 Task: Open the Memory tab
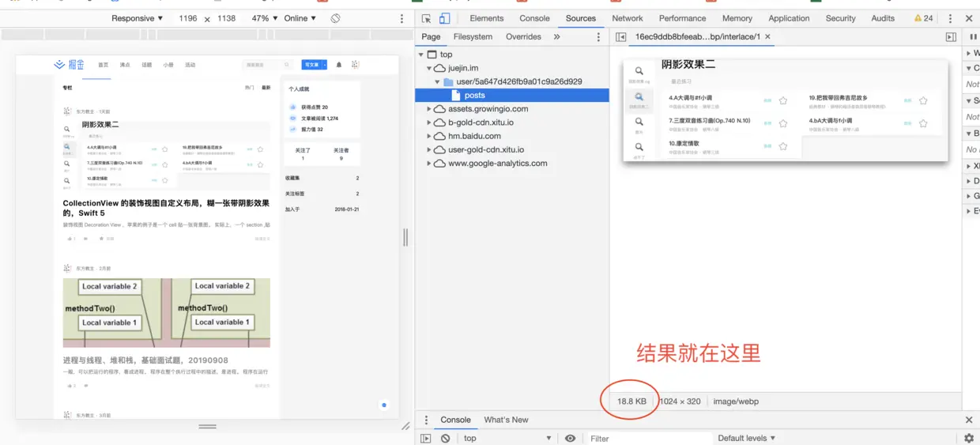click(x=737, y=18)
